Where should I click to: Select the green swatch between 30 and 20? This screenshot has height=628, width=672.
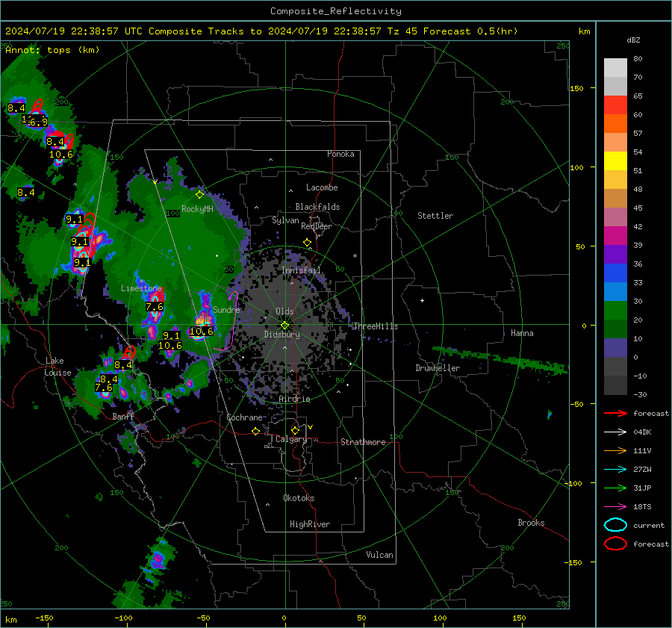tap(615, 311)
